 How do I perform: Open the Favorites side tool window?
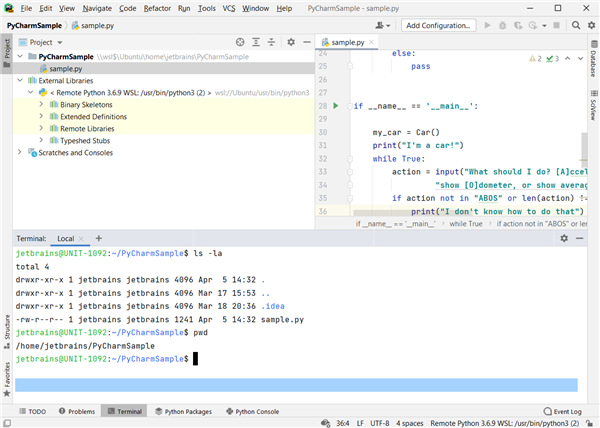pos(7,379)
